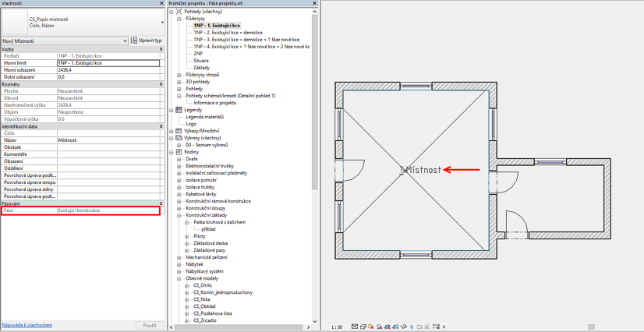The image size is (644, 332).
Task: Collapse the Rozměry properties section
Action: pyautogui.click(x=161, y=84)
